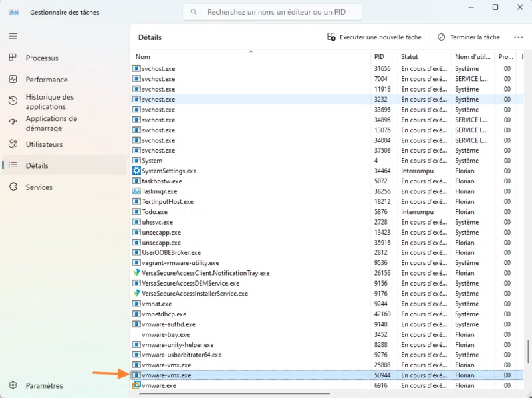Expand the navigation pane with the hamburger button
The image size is (532, 398).
pyautogui.click(x=12, y=36)
